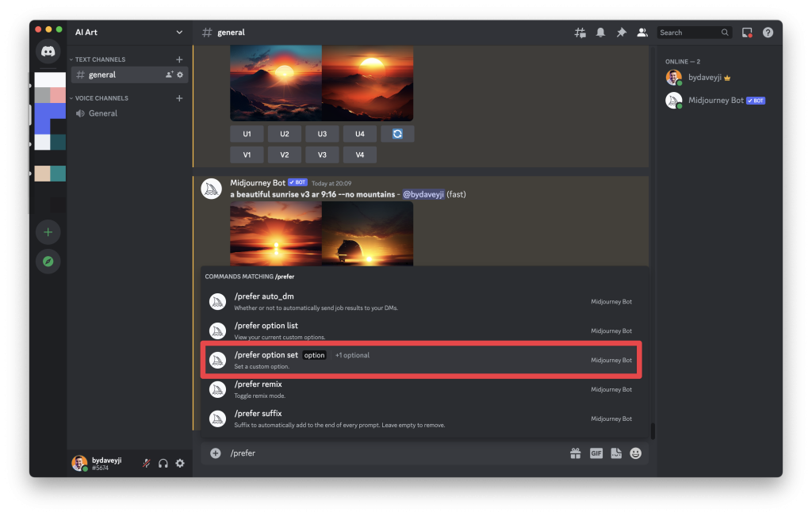
Task: Open user settings gear beside bydaveyji
Action: pos(180,463)
